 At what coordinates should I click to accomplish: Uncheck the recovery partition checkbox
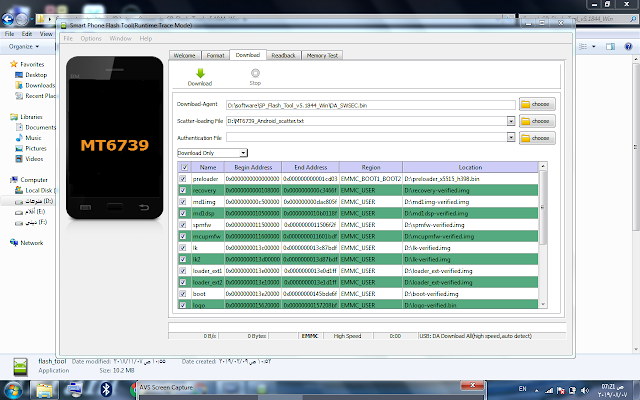pos(183,190)
